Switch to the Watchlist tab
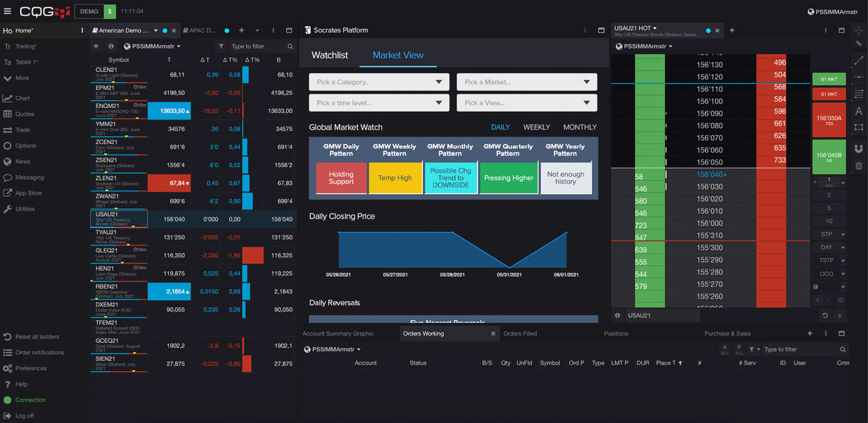 pos(330,55)
